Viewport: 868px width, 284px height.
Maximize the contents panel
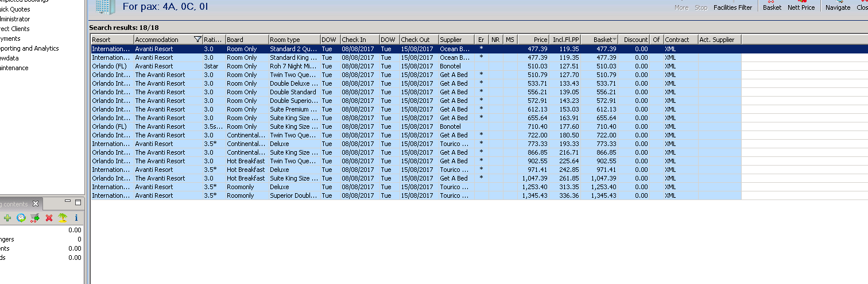(78, 202)
